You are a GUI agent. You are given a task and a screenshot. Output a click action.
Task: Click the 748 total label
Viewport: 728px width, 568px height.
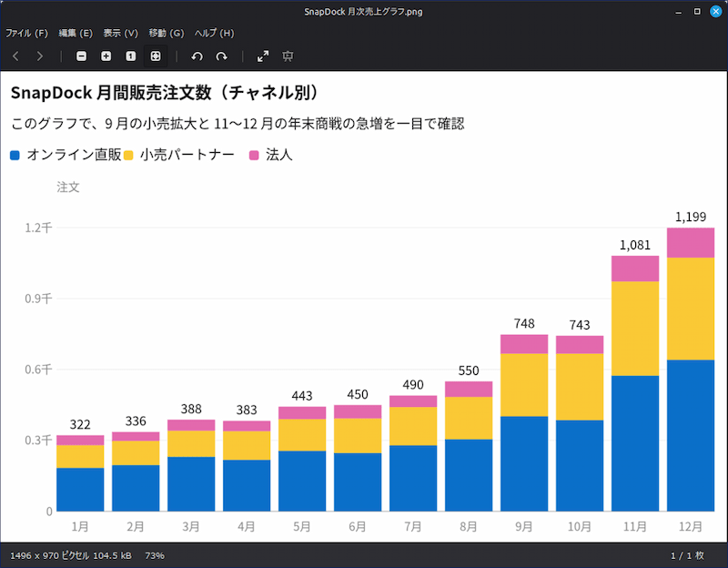(524, 324)
